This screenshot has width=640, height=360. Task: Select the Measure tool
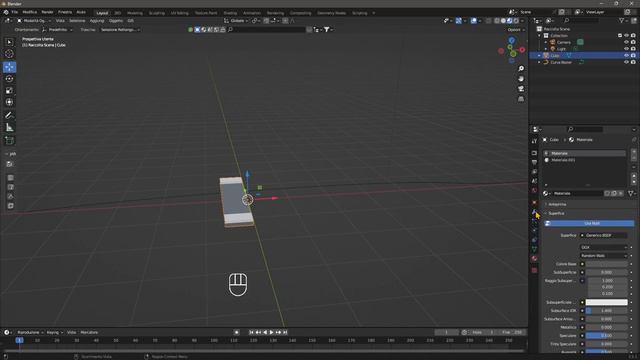point(9,128)
